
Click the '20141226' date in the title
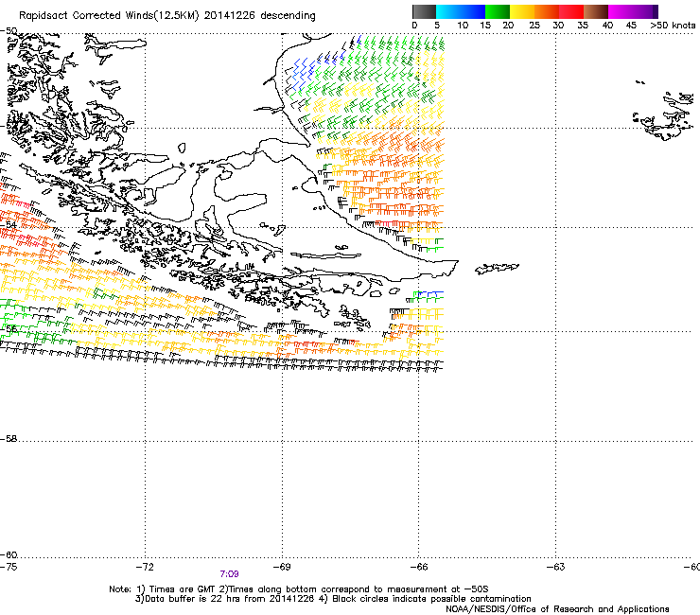click(x=230, y=16)
